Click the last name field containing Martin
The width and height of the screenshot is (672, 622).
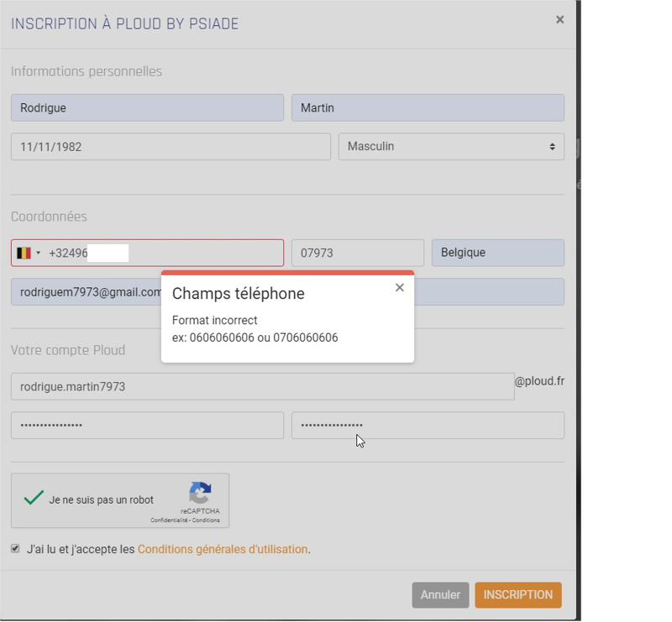point(428,107)
